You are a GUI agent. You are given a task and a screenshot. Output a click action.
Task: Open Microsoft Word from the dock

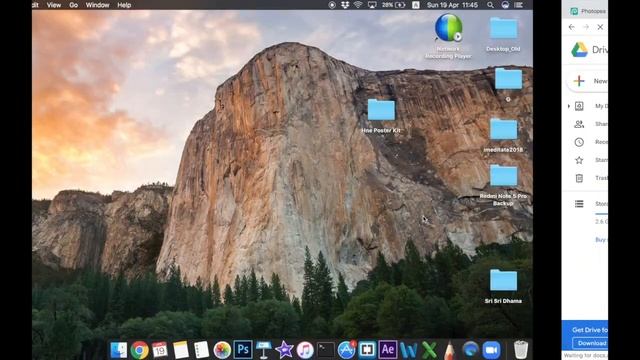(x=409, y=350)
